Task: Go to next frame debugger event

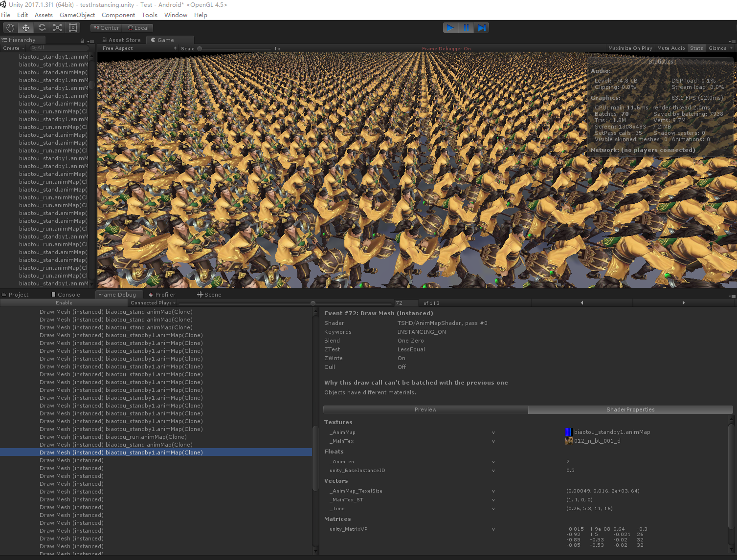Action: tap(684, 303)
